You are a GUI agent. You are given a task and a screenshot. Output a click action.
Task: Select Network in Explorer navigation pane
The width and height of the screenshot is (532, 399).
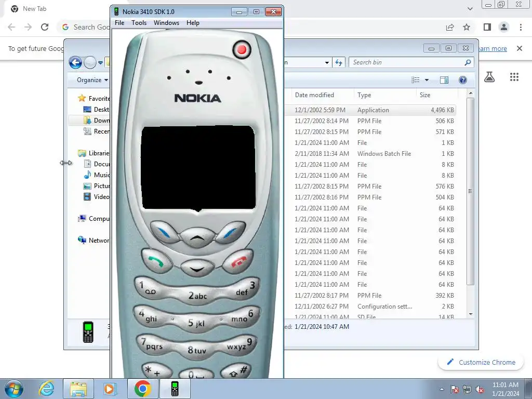click(94, 240)
